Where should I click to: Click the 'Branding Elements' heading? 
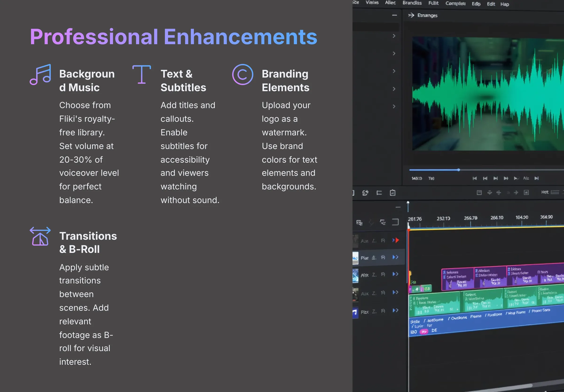click(286, 81)
